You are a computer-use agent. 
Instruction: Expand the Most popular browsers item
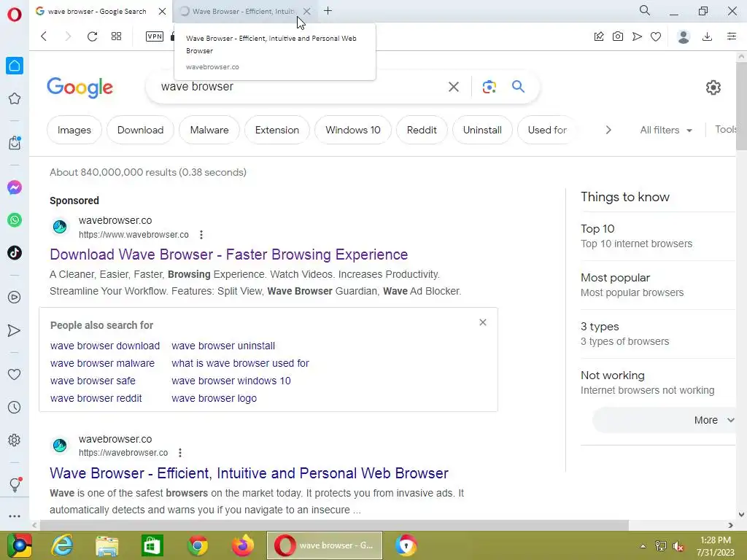[657, 285]
